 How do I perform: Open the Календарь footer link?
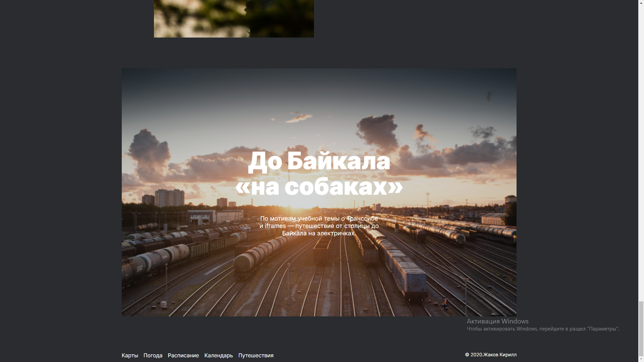click(x=219, y=355)
